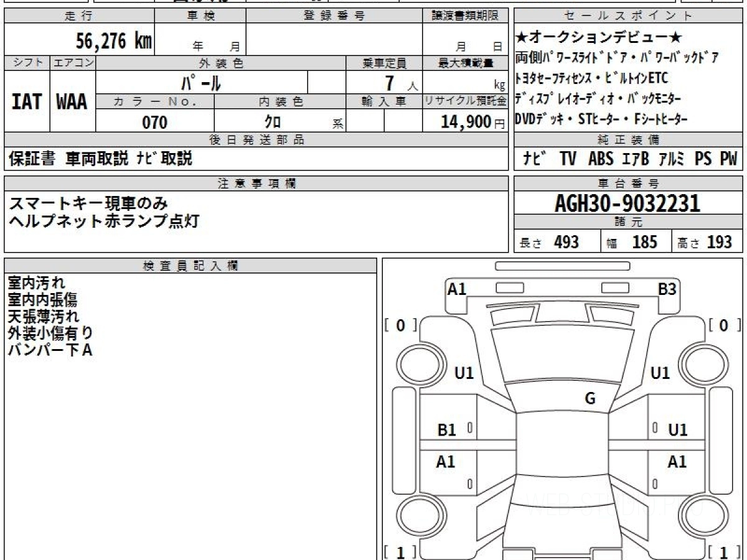Click the 検査員記入欄 header

pos(190,266)
